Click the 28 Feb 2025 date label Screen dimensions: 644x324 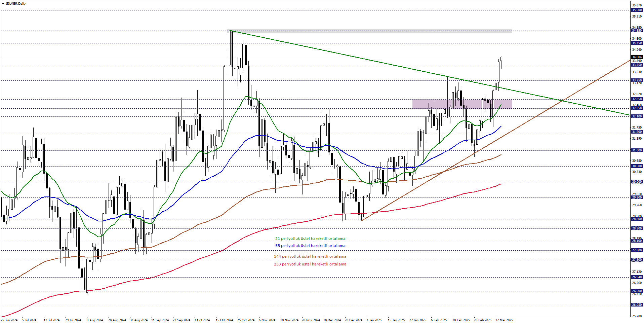[x=483, y=320]
